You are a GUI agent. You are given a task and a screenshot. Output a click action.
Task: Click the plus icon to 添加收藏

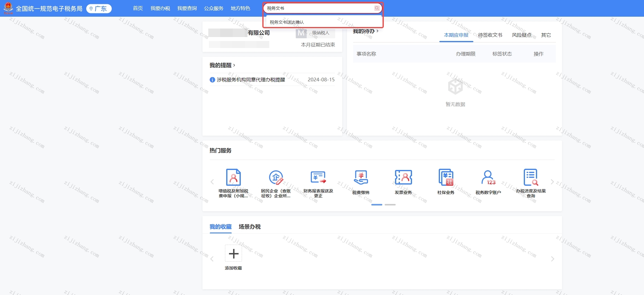tap(233, 253)
